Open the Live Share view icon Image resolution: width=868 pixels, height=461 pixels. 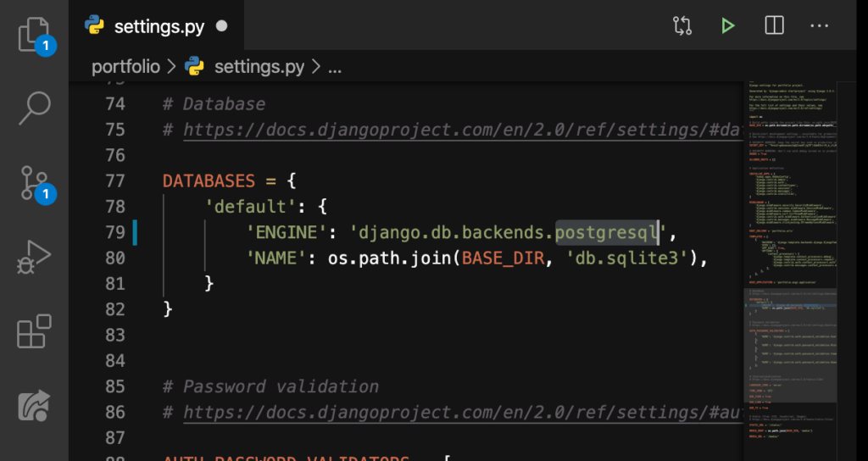(34, 406)
